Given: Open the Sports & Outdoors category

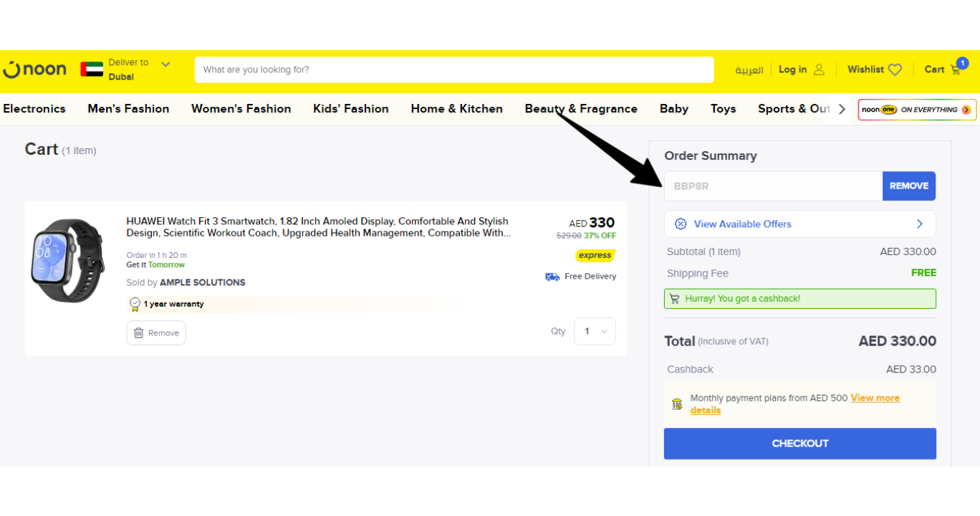Looking at the screenshot, I should point(794,109).
